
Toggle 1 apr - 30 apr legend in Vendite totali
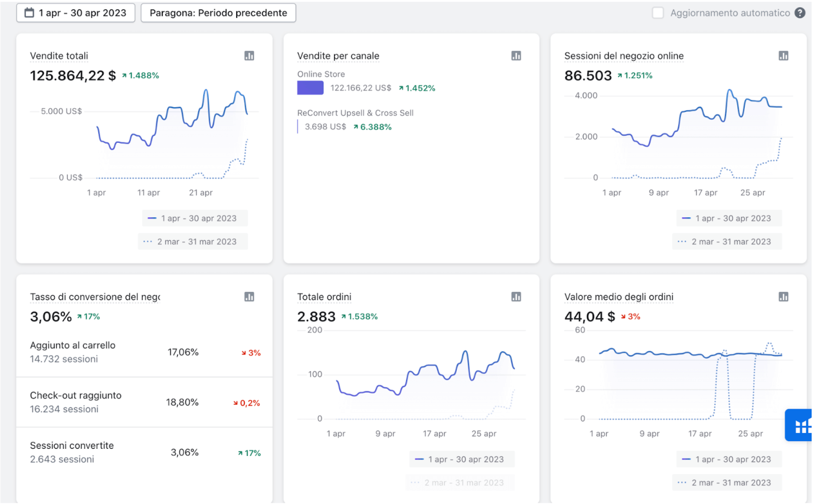pos(195,218)
